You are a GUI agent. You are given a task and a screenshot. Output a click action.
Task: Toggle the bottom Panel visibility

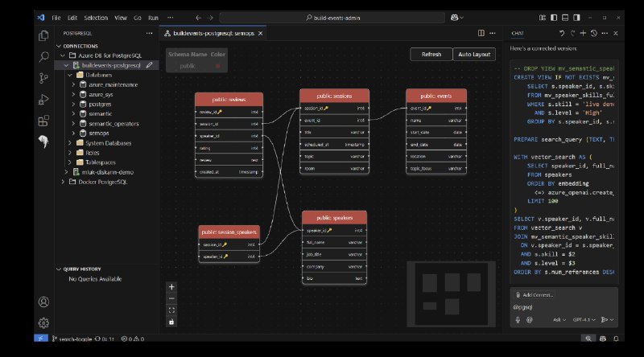click(x=566, y=18)
